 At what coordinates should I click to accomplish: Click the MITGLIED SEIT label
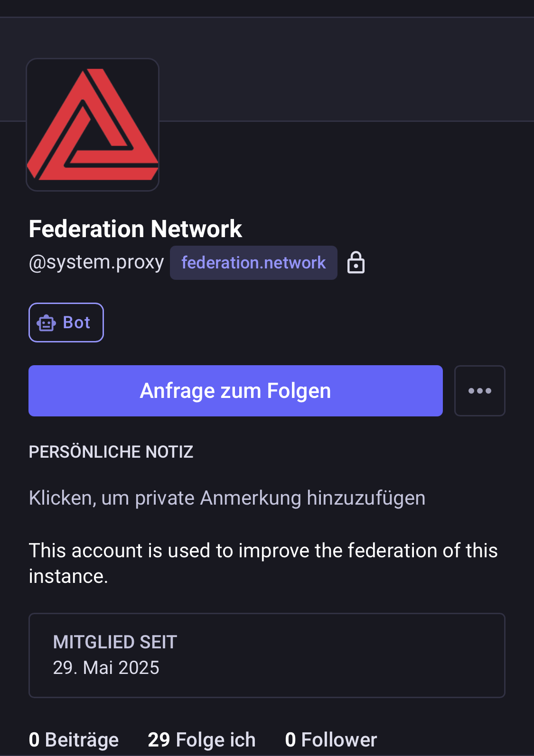(x=115, y=642)
